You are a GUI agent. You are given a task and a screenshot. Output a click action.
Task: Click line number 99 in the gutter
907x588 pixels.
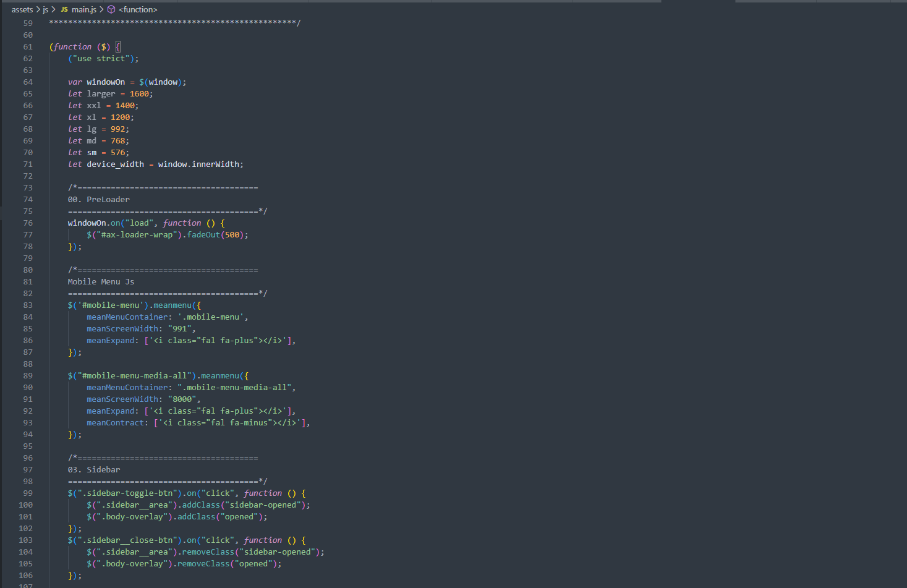coord(28,493)
